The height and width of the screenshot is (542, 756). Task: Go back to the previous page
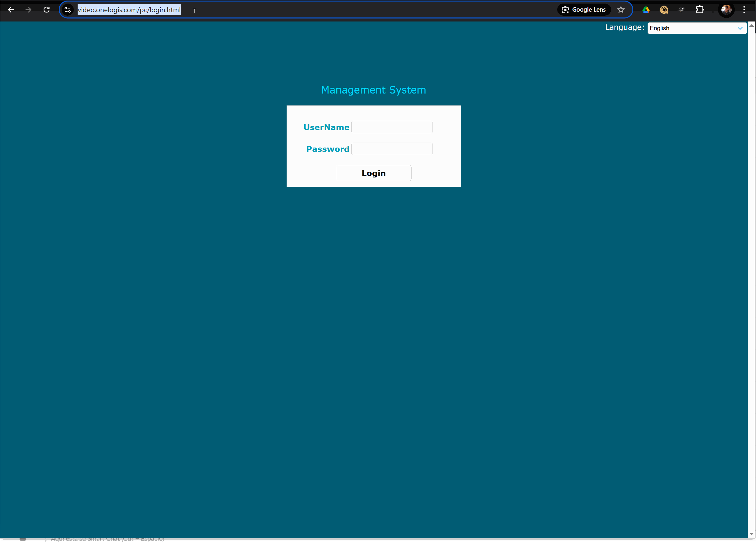point(11,10)
